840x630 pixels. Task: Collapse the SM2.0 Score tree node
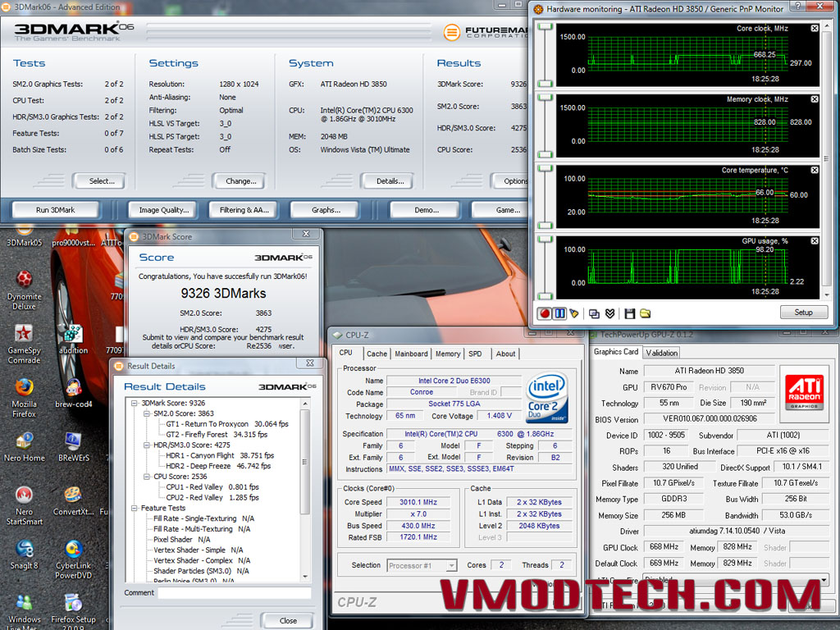tap(146, 413)
